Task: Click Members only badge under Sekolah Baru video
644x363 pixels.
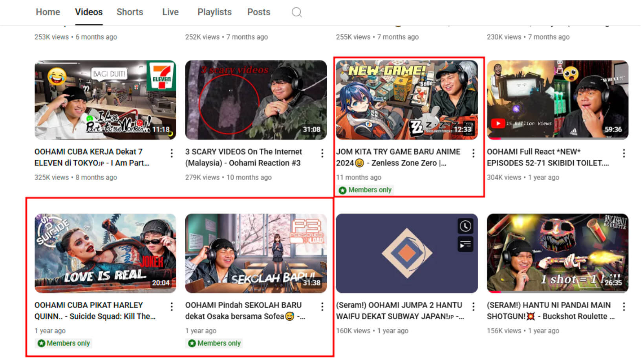Action: tap(215, 343)
